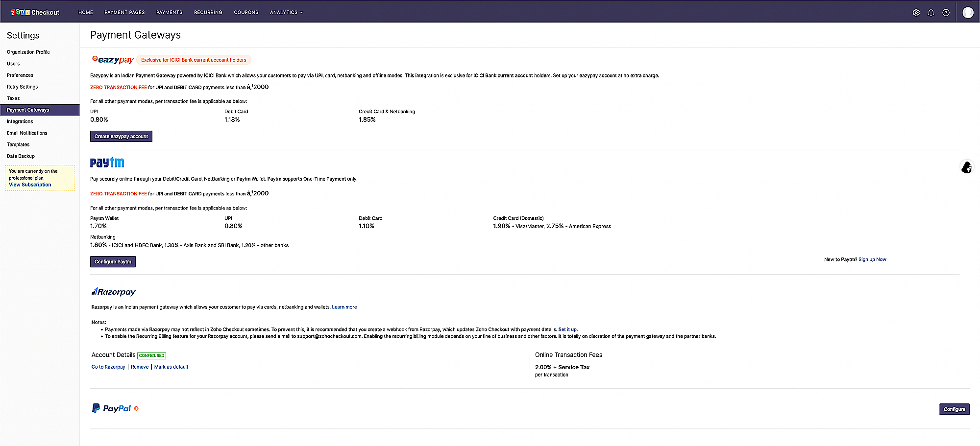Open the Coupons tab
Screen dimensions: 980x446
point(246,12)
